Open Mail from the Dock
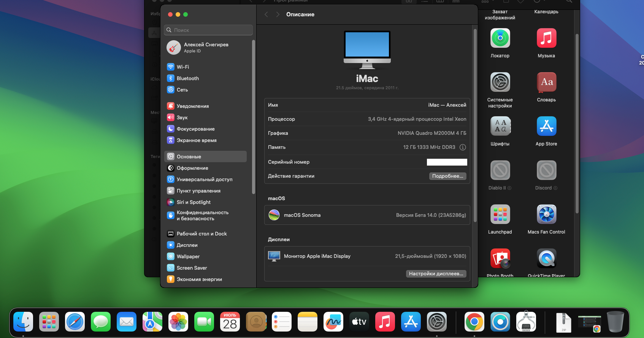The height and width of the screenshot is (338, 644). click(x=127, y=322)
